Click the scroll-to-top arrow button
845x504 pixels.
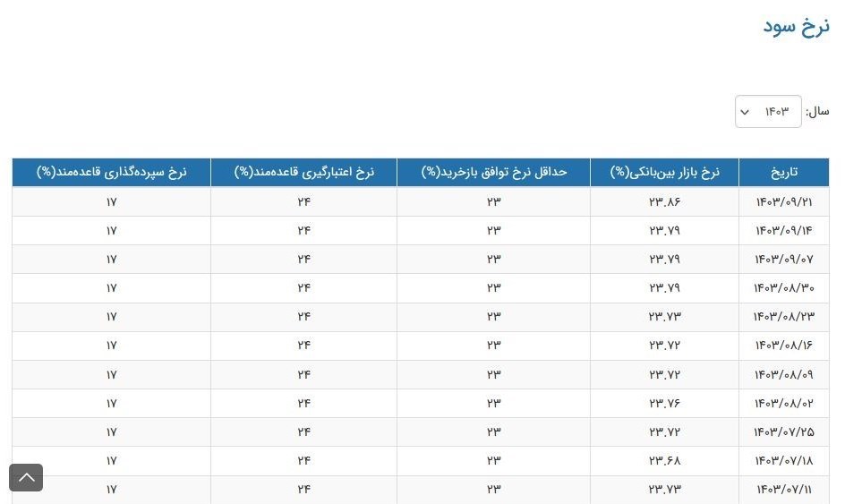[26, 477]
